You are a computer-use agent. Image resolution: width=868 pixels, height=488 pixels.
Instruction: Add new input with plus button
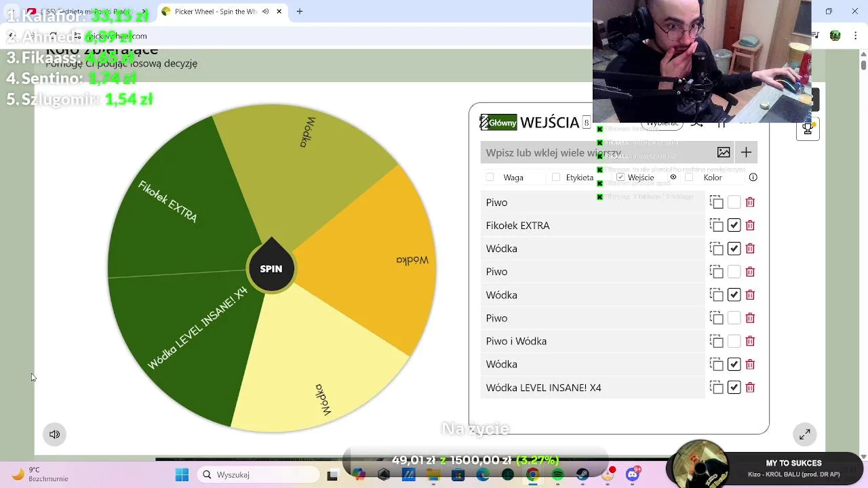(x=746, y=152)
